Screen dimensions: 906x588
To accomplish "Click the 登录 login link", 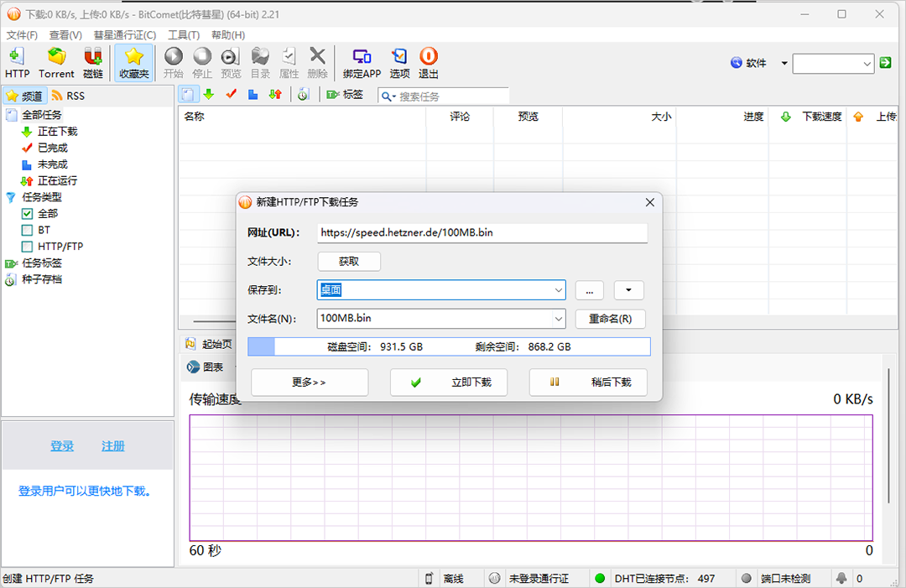I will point(62,446).
